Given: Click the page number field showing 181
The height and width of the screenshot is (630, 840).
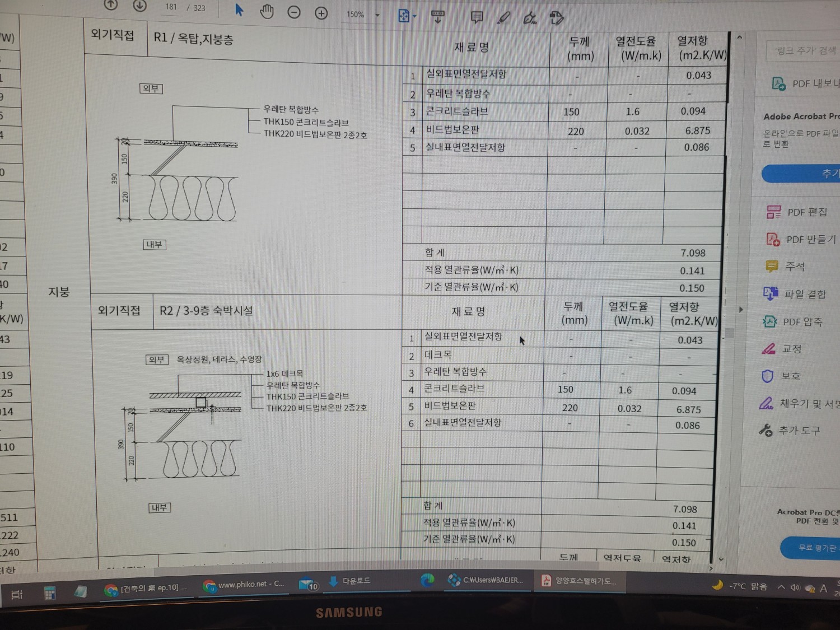Looking at the screenshot, I should (171, 7).
